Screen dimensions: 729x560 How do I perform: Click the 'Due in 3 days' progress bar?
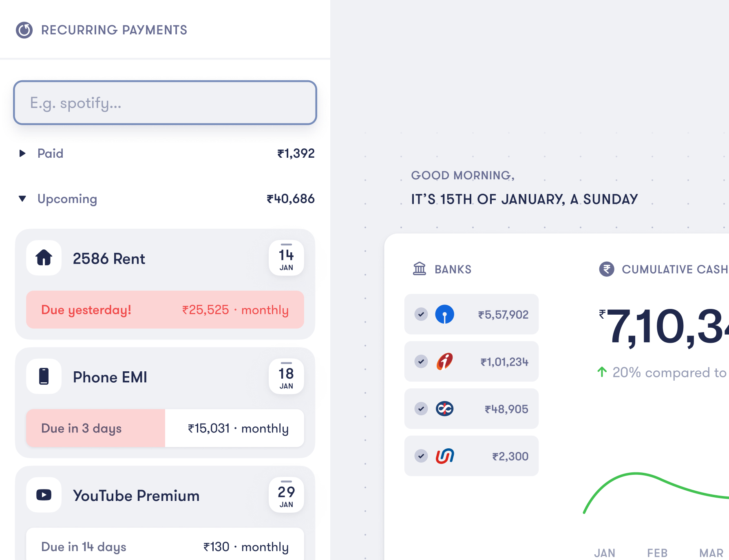coord(165,428)
